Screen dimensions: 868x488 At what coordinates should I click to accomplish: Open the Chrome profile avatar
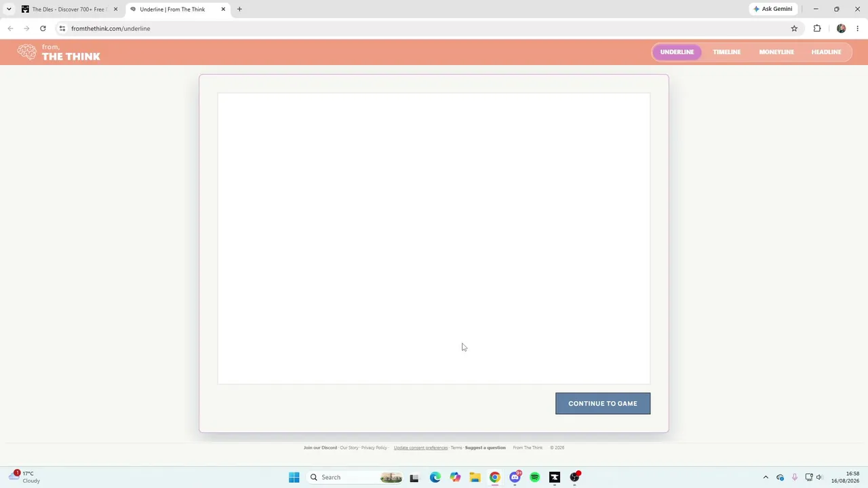coord(842,28)
